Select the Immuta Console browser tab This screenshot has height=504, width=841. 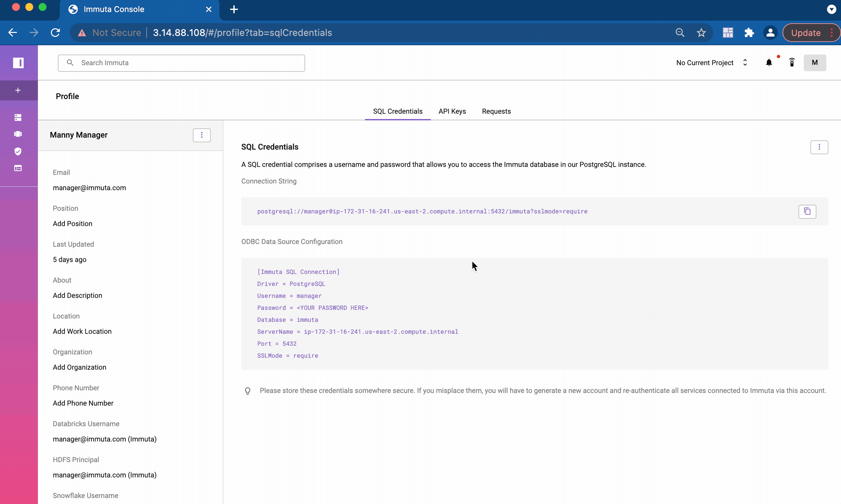[140, 10]
